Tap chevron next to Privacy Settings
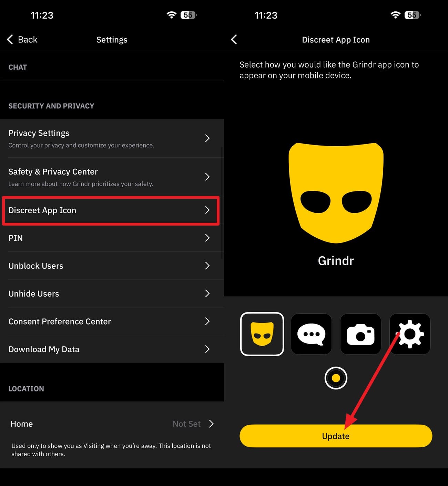Viewport: 448px width, 486px height. (207, 138)
